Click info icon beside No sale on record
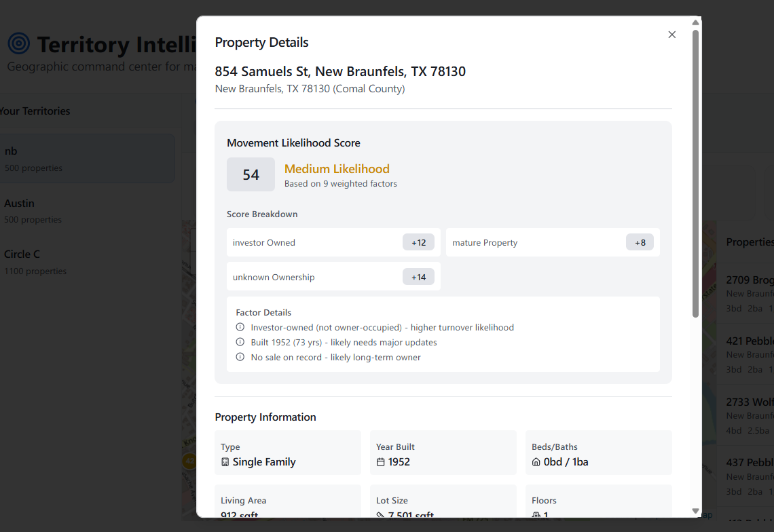 coord(240,358)
